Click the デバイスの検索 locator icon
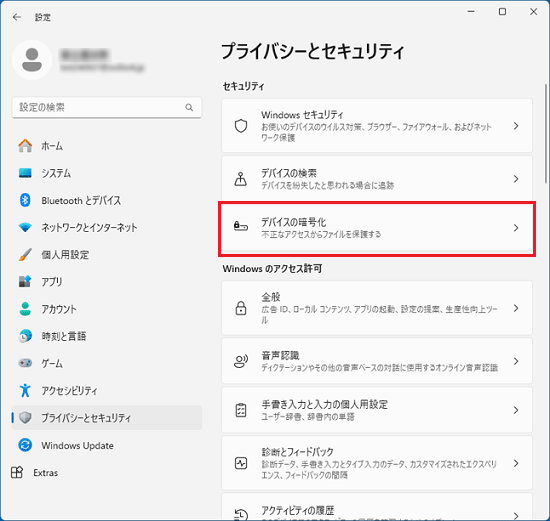This screenshot has width=550, height=521. tap(241, 179)
